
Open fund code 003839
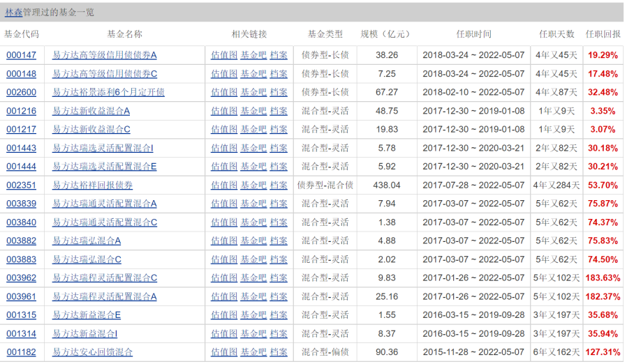tap(21, 204)
